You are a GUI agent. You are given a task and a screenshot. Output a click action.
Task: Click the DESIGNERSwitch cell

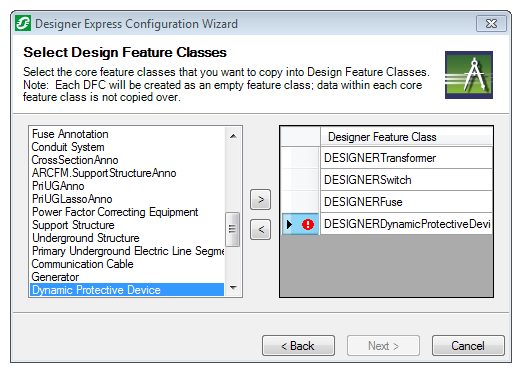406,180
